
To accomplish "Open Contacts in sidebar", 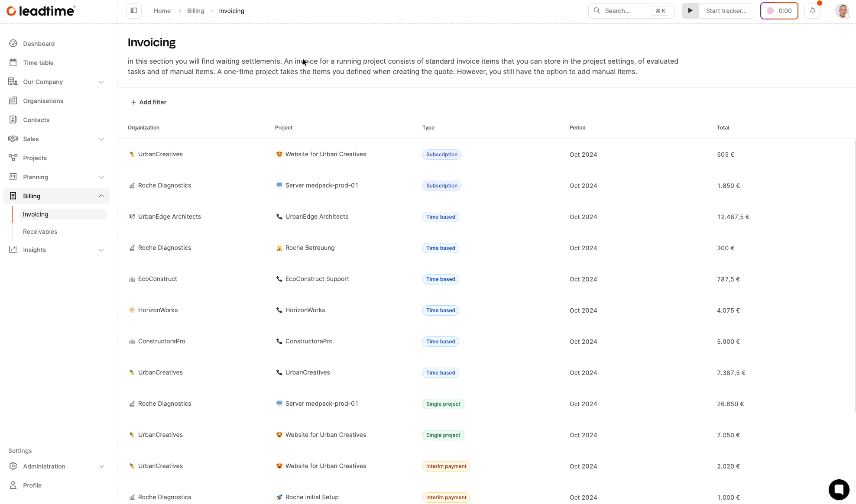I will (36, 120).
